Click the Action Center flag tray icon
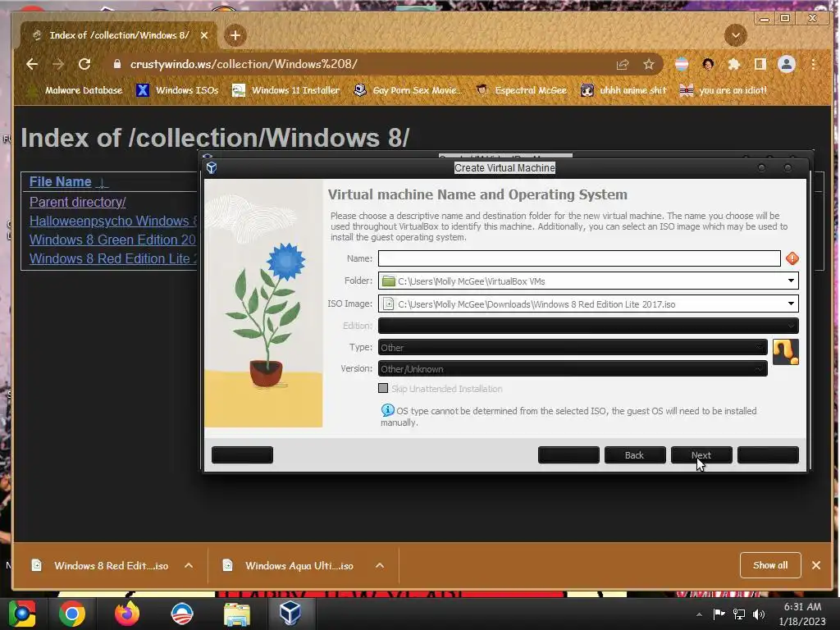 pos(719,614)
